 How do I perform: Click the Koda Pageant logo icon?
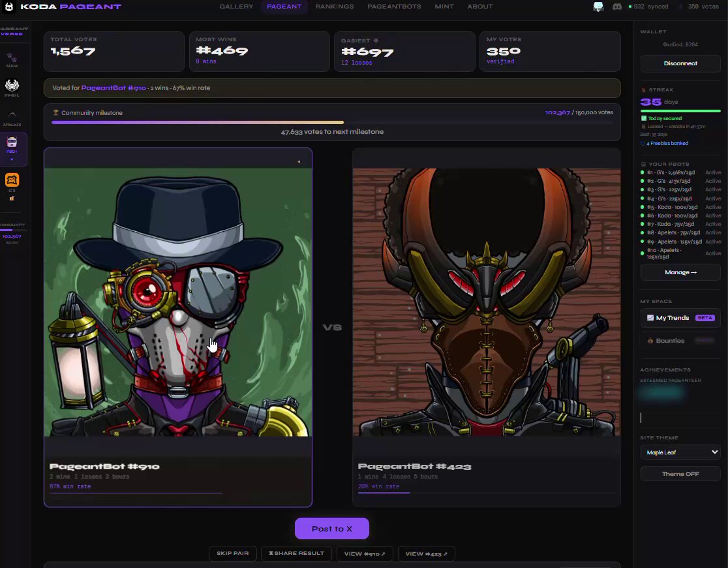pos(9,7)
